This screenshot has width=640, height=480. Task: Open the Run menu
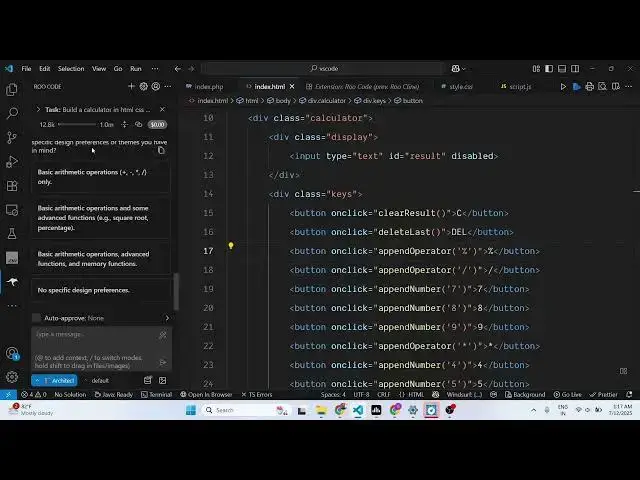136,69
